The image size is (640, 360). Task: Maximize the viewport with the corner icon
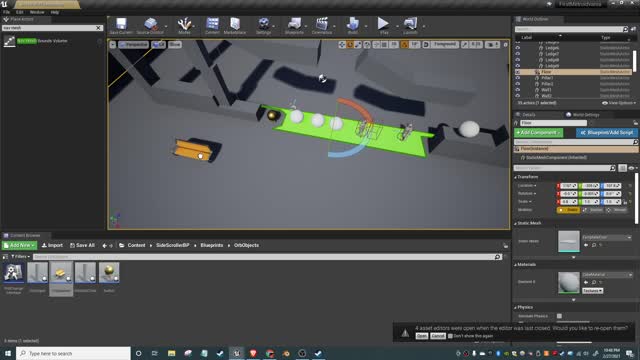[x=505, y=44]
